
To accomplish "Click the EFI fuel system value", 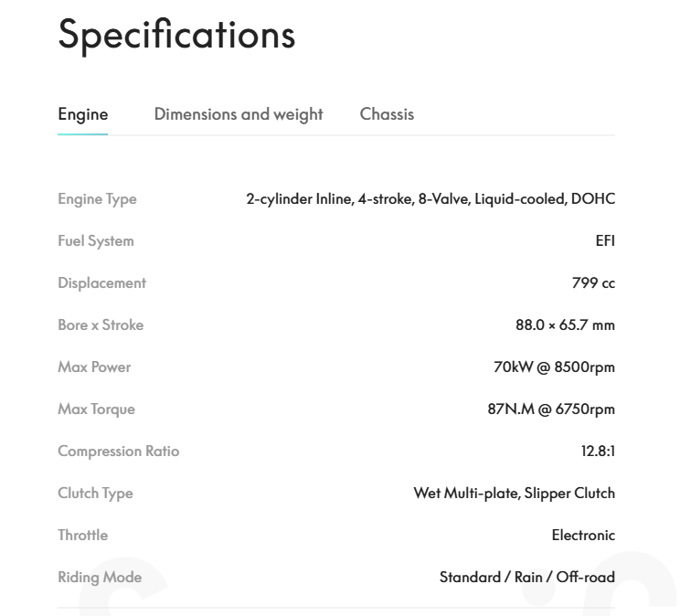I will (605, 241).
